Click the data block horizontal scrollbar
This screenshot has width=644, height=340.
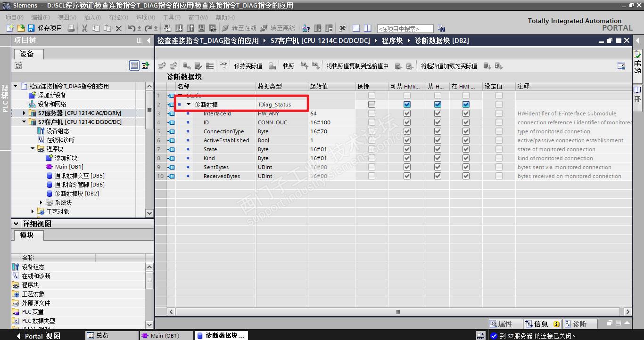tap(398, 312)
